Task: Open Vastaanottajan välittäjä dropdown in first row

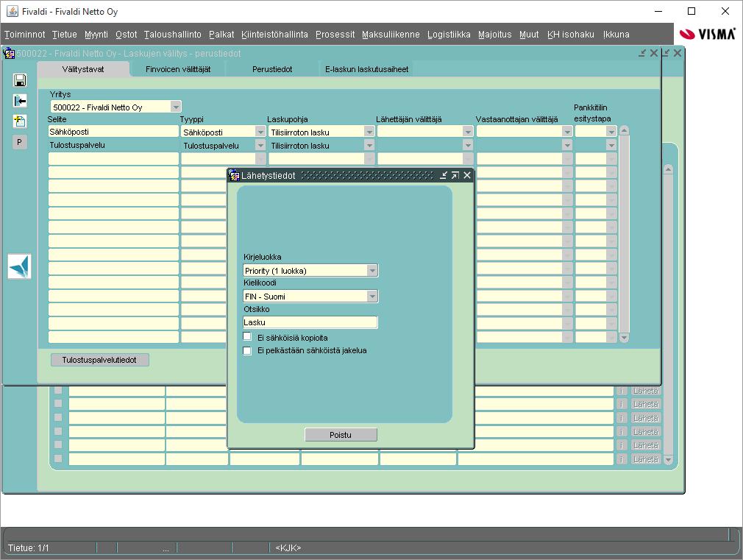Action: point(567,131)
